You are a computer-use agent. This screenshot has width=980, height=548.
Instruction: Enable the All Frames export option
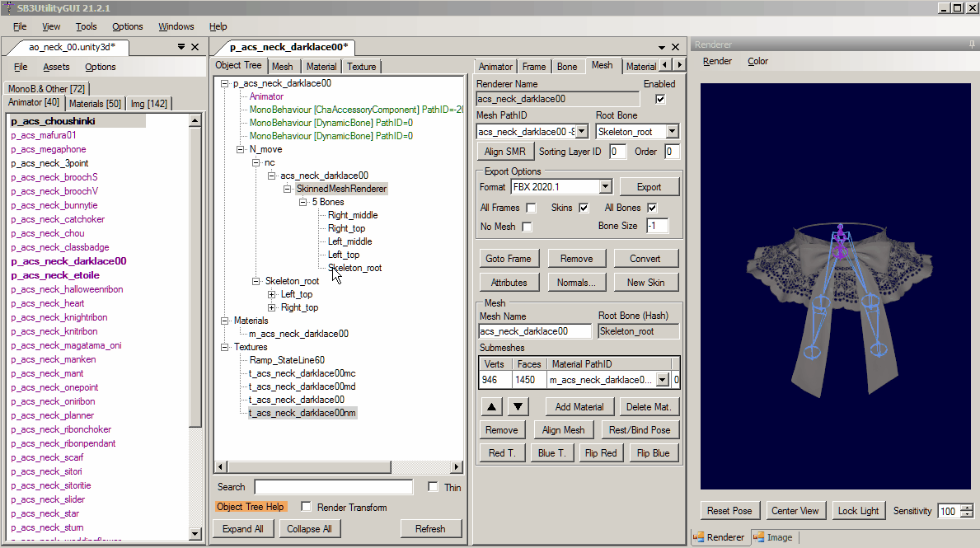coord(532,208)
